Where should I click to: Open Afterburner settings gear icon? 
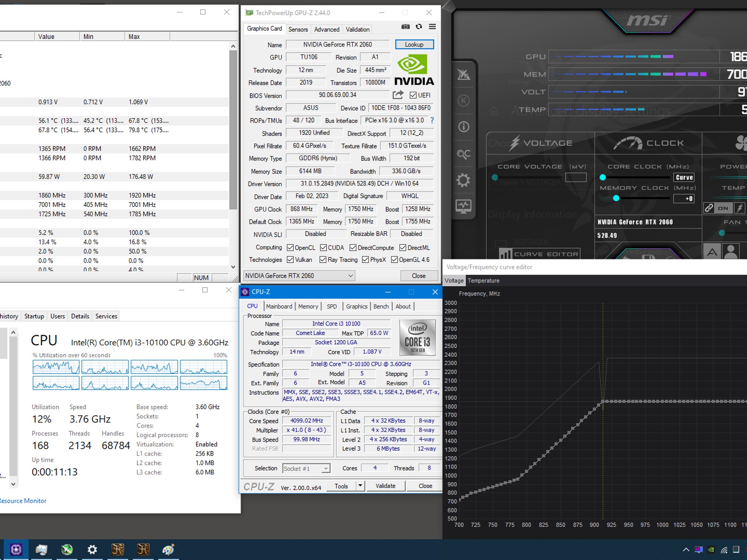(464, 180)
